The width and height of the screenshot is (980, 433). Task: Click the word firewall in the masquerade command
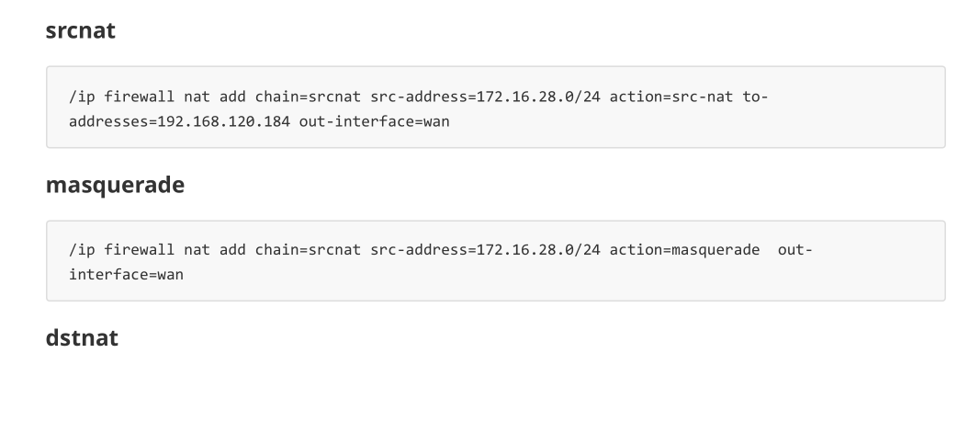140,250
